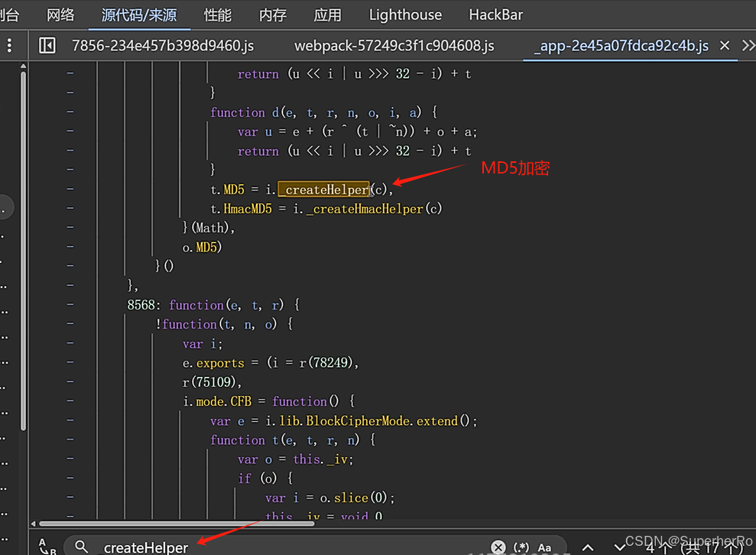
Task: Click the o.MD5) line
Action: point(202,248)
